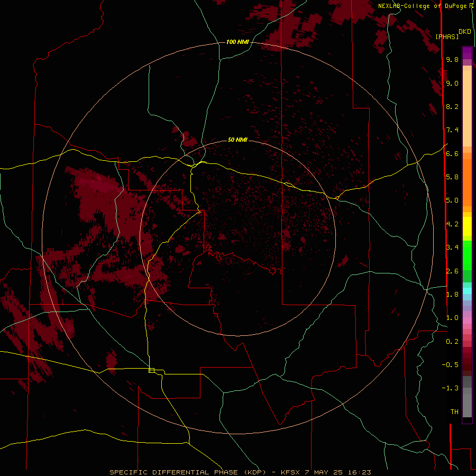Click the 1.0 value on the color scale

coord(452,318)
